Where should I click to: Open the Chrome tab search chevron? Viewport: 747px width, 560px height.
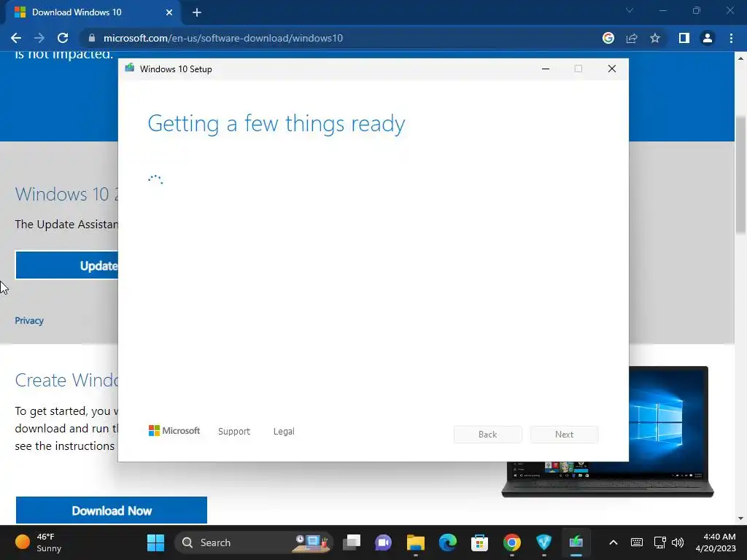(x=630, y=10)
